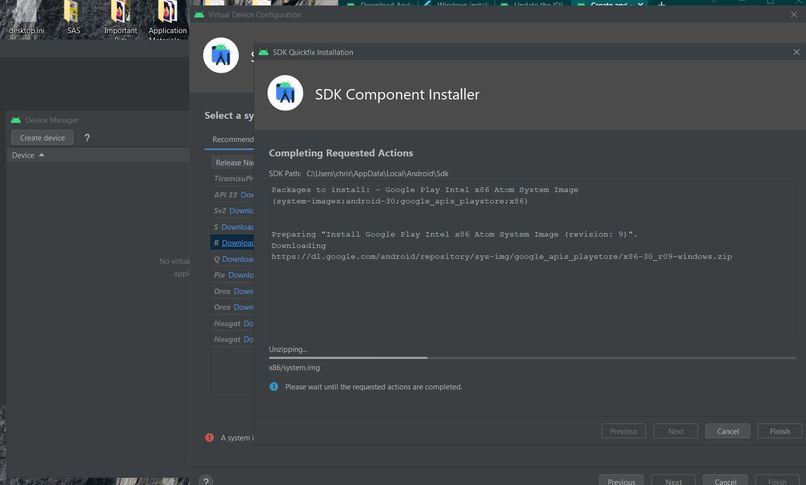806x485 pixels.
Task: Click Android Studio logo in SDK Component Installer header
Action: 285,93
